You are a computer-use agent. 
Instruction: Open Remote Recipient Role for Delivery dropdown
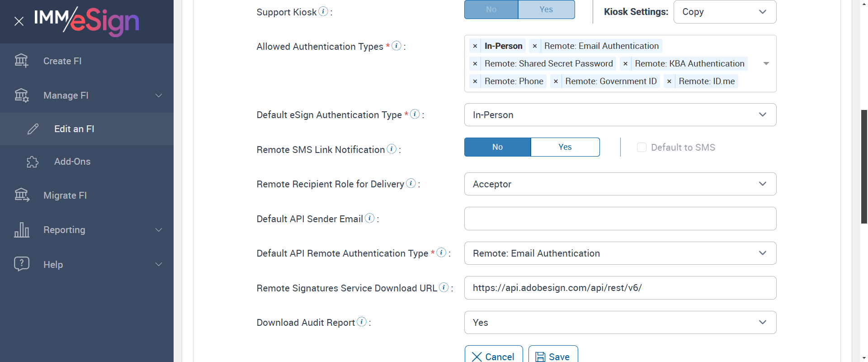(620, 184)
